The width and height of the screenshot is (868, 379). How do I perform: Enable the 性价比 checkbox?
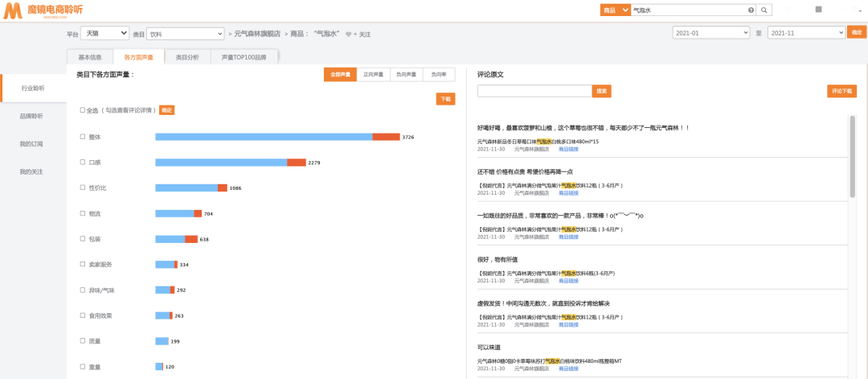tap(83, 187)
